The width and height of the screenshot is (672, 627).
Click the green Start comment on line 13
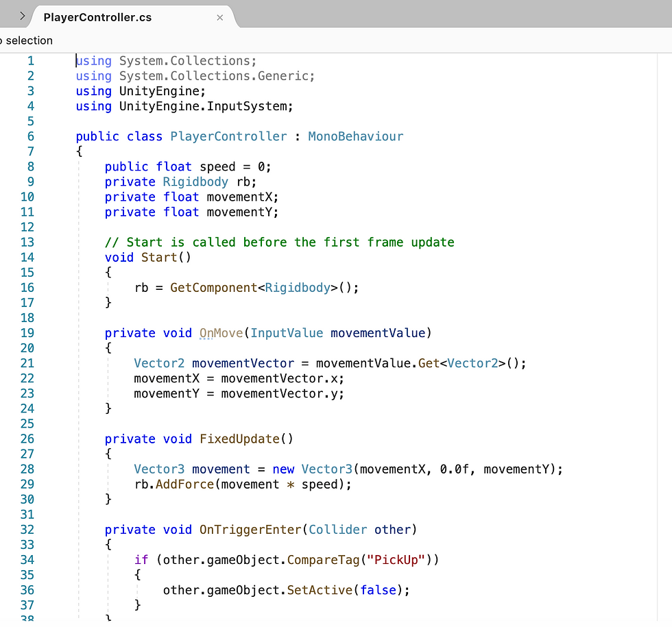[280, 243]
